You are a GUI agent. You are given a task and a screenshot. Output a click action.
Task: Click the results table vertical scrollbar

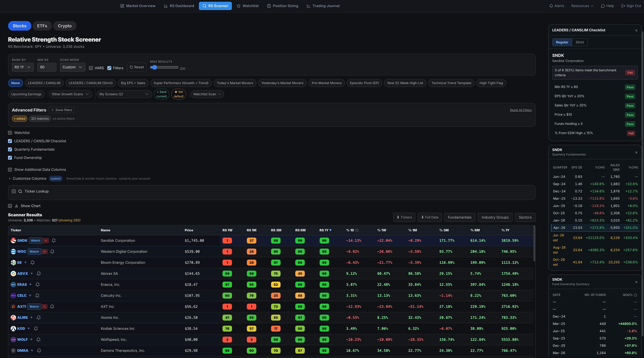[x=534, y=243]
